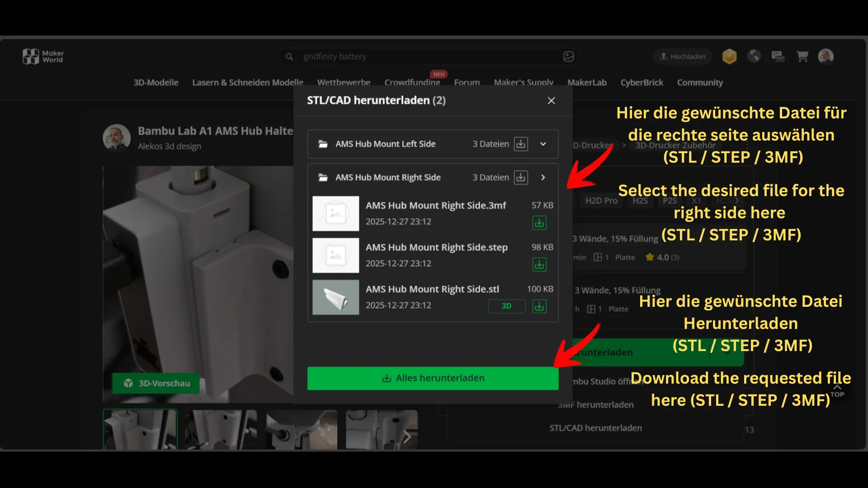Click the Right Side.3mf placeholder thumbnail
The image size is (868, 488).
tap(336, 214)
